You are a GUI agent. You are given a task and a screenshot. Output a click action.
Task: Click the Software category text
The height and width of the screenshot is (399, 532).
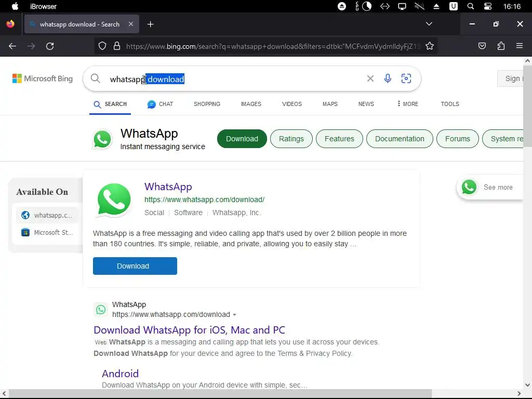point(188,212)
